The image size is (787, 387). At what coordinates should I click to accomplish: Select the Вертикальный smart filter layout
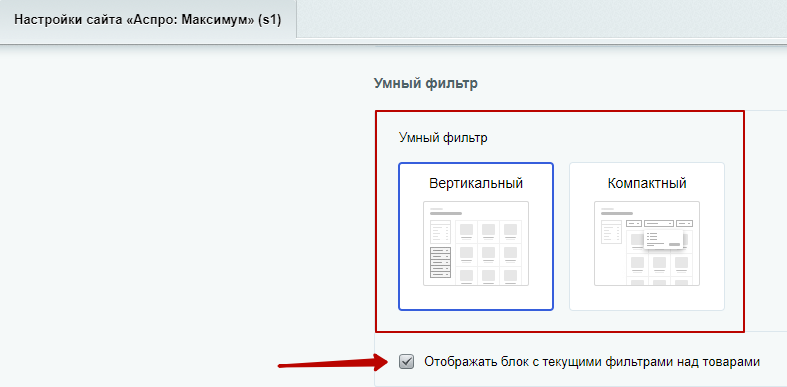[476, 236]
